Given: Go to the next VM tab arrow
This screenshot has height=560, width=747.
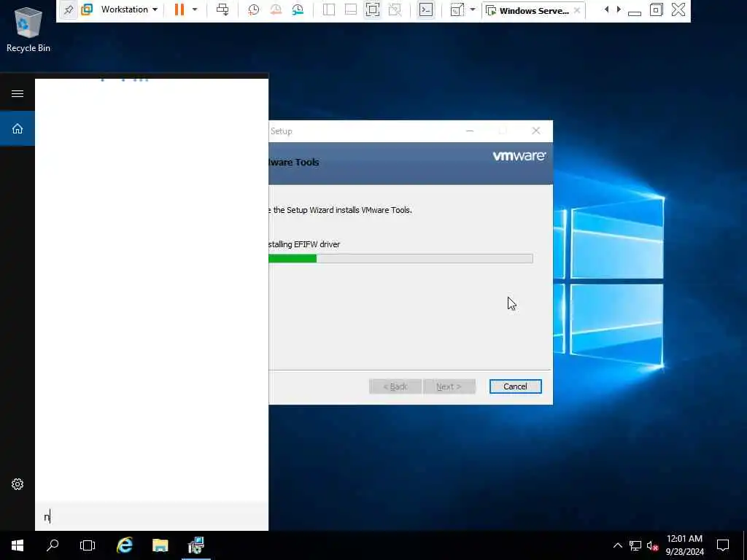Looking at the screenshot, I should tap(619, 9).
